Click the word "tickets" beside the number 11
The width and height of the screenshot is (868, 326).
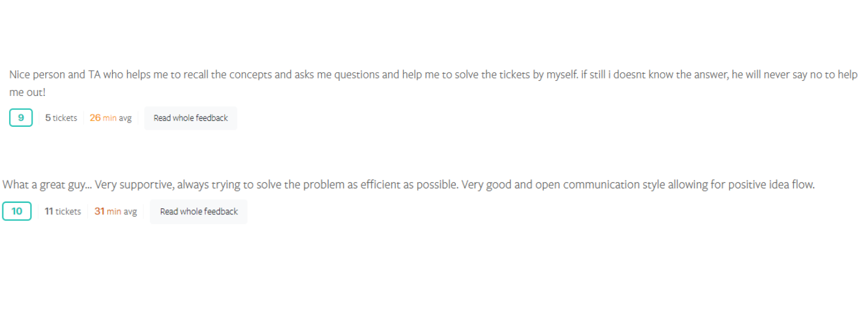coord(68,211)
